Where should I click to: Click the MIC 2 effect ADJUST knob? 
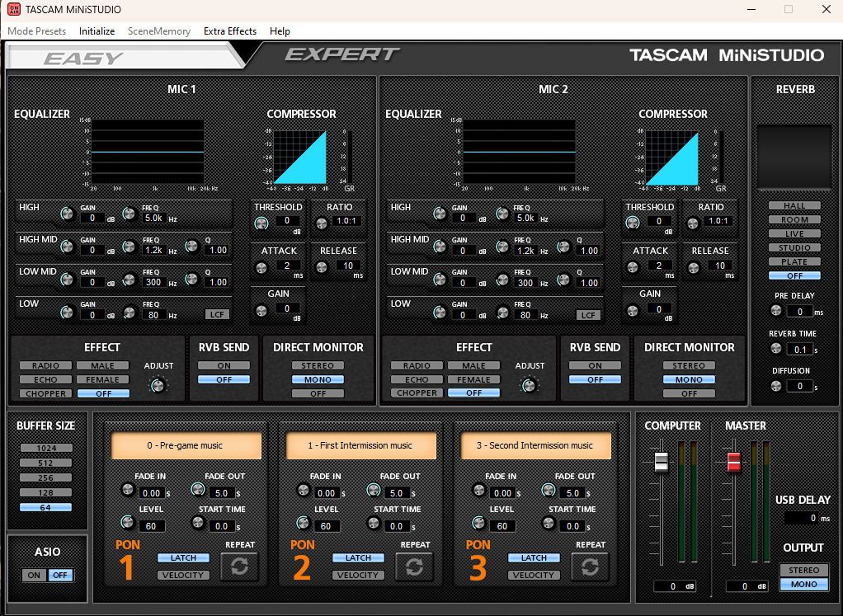[529, 385]
